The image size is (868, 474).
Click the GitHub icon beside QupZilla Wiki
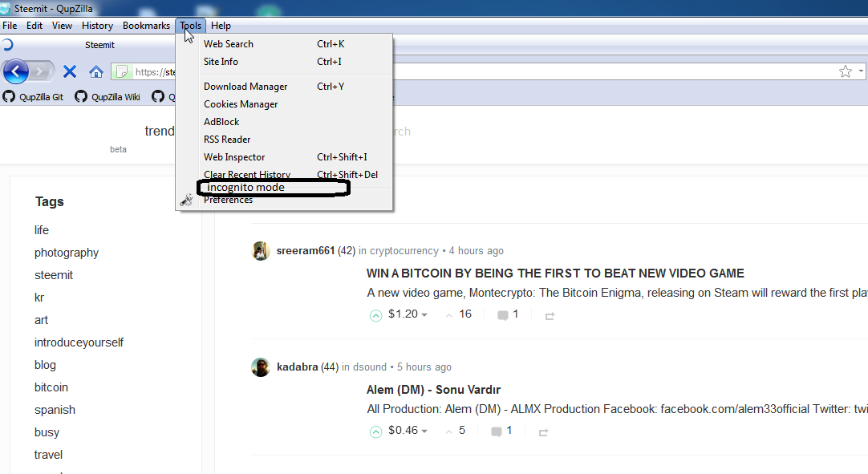click(81, 96)
